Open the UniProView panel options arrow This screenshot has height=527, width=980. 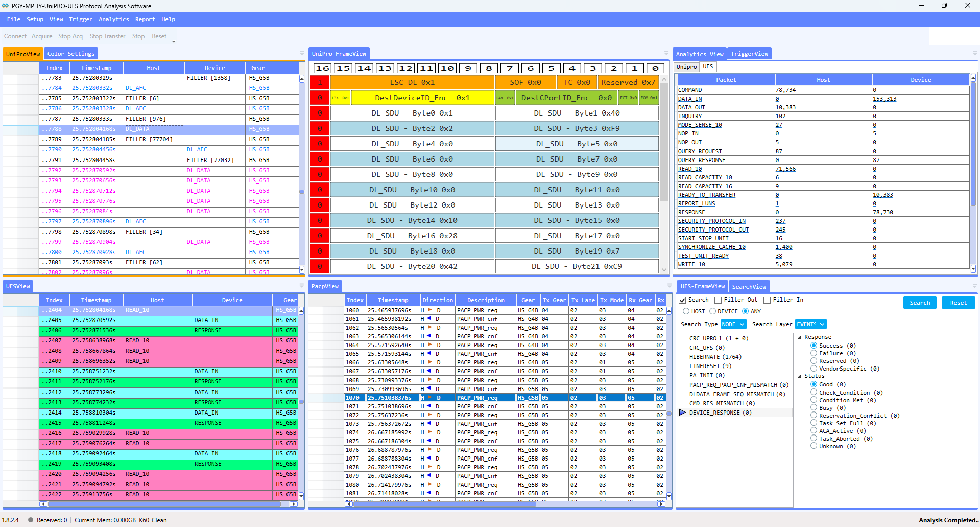302,54
